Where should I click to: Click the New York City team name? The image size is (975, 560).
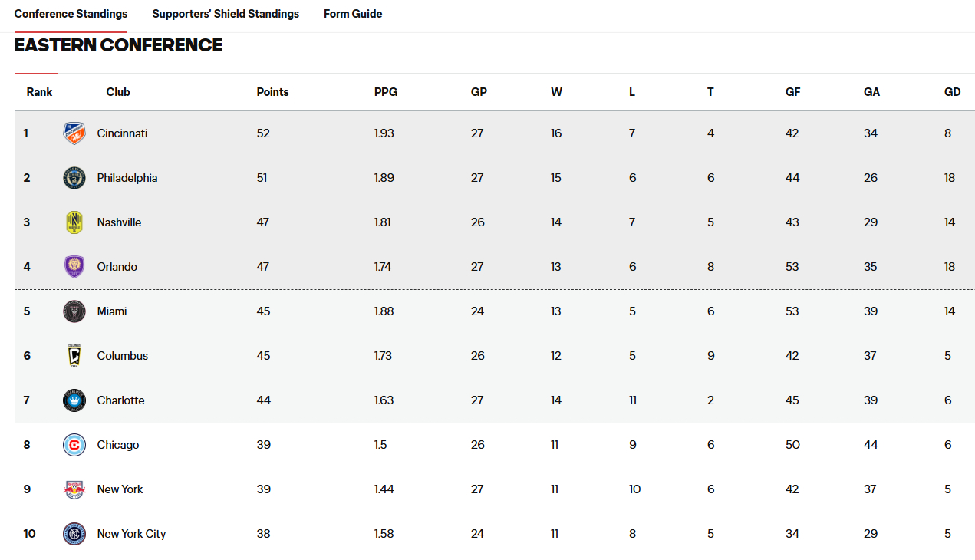[x=131, y=534]
